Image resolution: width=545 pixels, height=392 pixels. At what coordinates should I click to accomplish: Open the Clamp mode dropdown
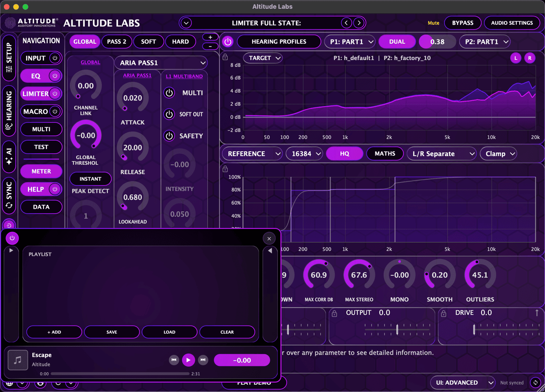[x=498, y=153]
